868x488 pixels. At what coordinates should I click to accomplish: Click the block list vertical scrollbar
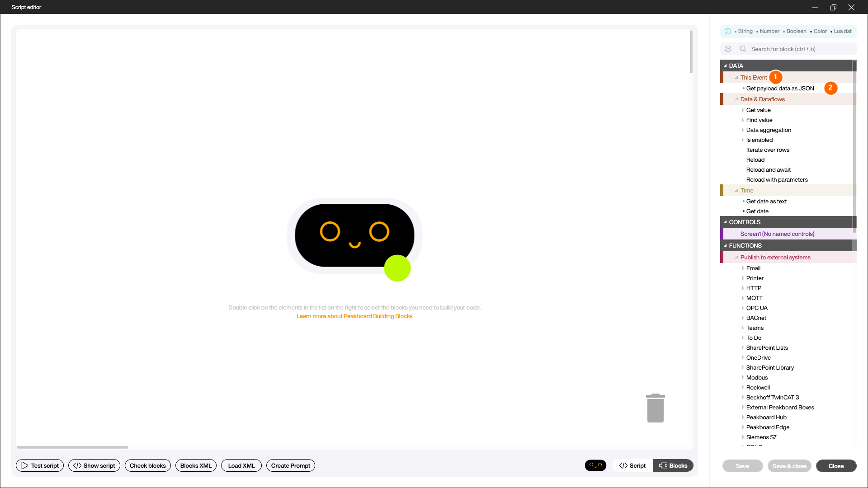[854, 147]
